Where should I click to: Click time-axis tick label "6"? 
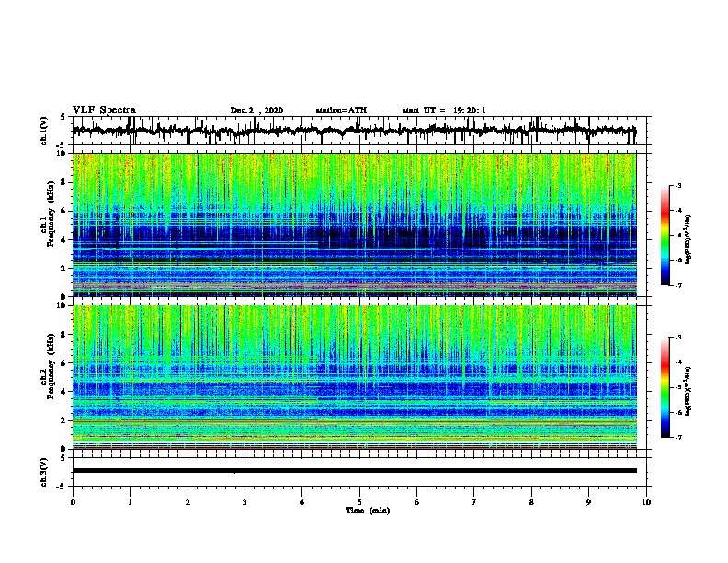417,502
